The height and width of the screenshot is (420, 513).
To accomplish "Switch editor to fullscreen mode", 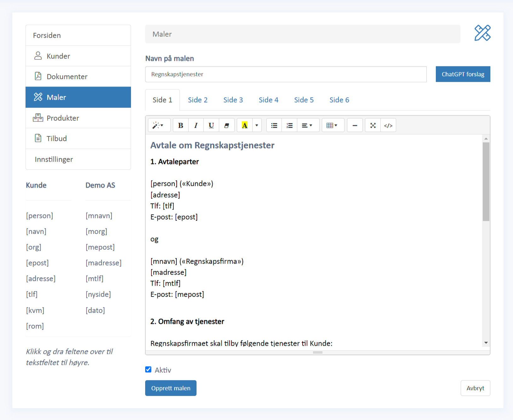I will coord(373,126).
